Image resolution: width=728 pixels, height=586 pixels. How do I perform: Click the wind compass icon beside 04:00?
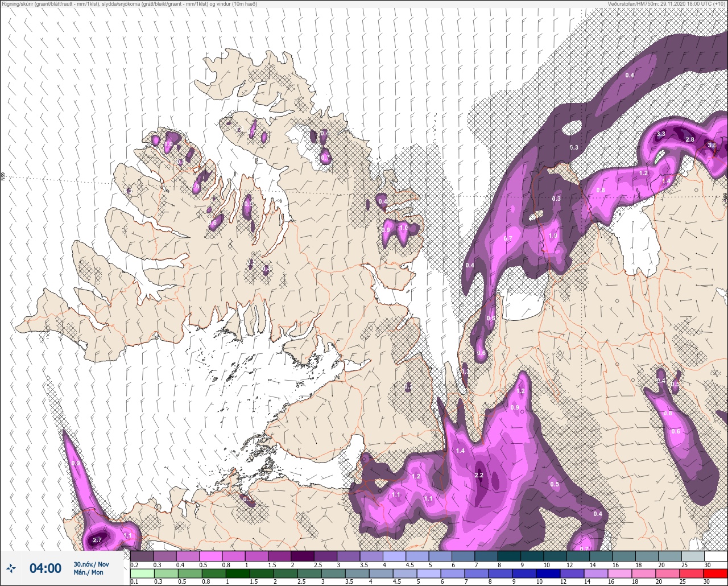[11, 568]
